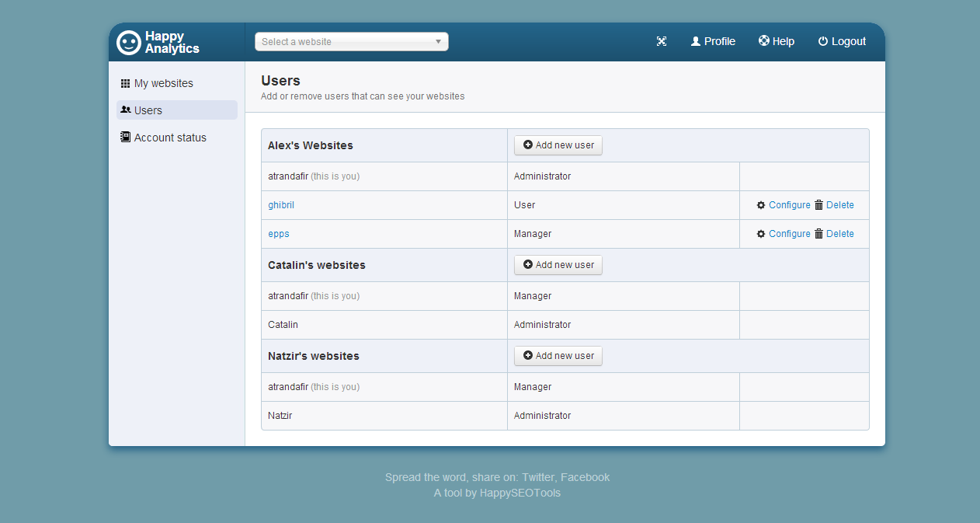Screen dimensions: 980x523
Task: Select Users in the sidebar
Action: click(148, 110)
